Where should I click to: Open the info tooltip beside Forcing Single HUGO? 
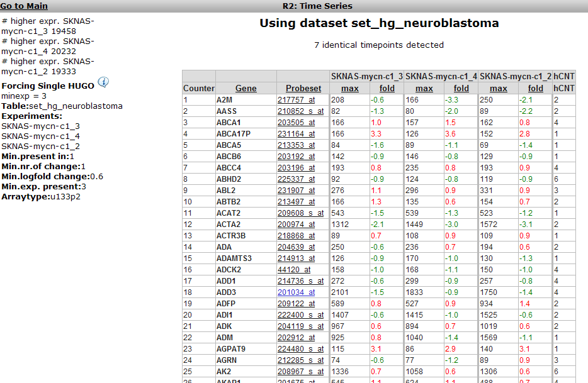pyautogui.click(x=103, y=82)
